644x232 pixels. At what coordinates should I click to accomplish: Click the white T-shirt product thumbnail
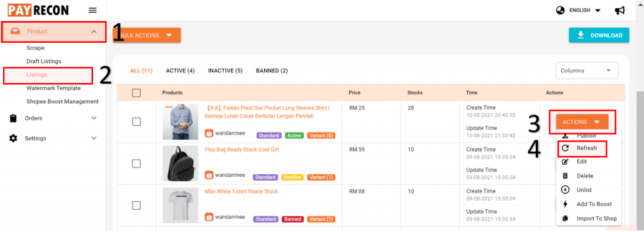click(177, 206)
